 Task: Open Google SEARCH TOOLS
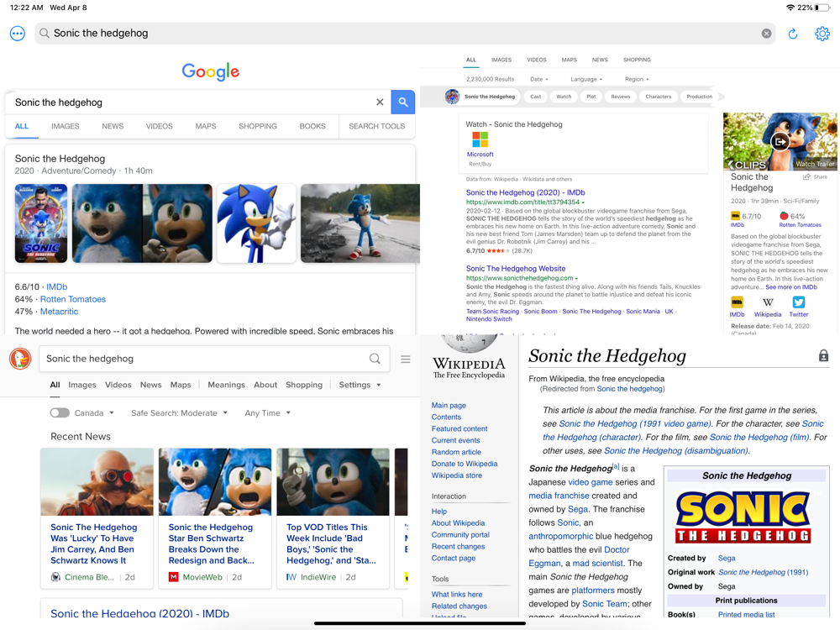tap(376, 126)
